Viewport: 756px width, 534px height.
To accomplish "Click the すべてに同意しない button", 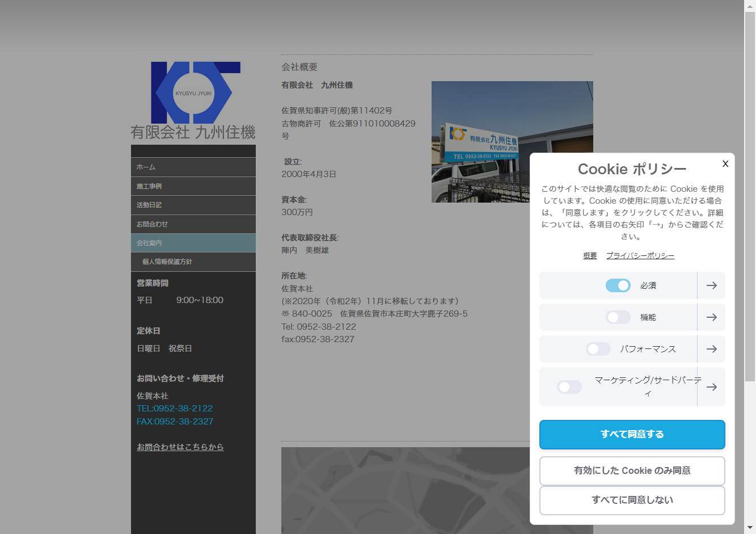I will [x=632, y=500].
